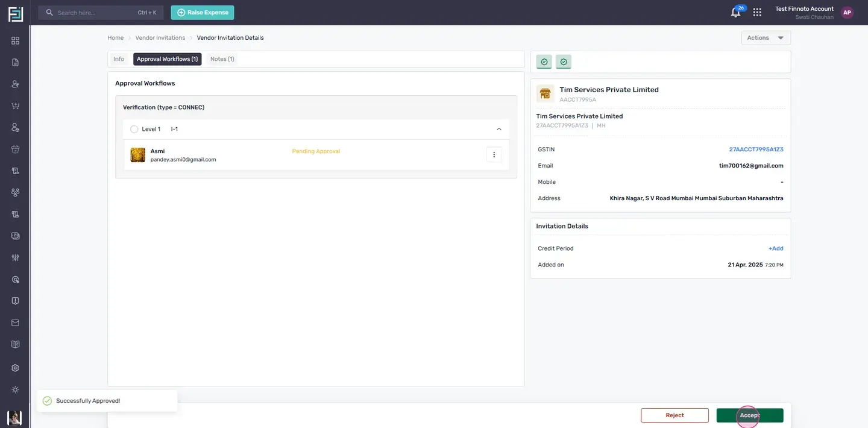868x428 pixels.
Task: Open the team group icon in sidebar
Action: coord(15,192)
